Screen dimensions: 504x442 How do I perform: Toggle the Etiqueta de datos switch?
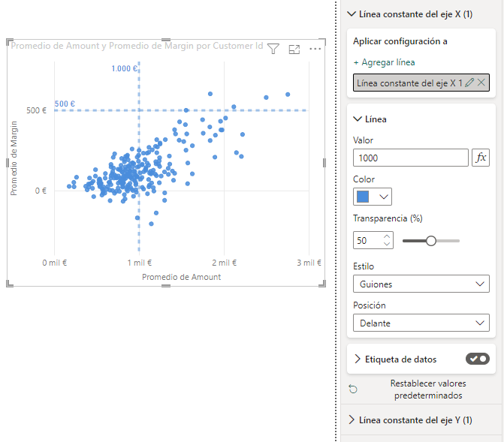[477, 359]
